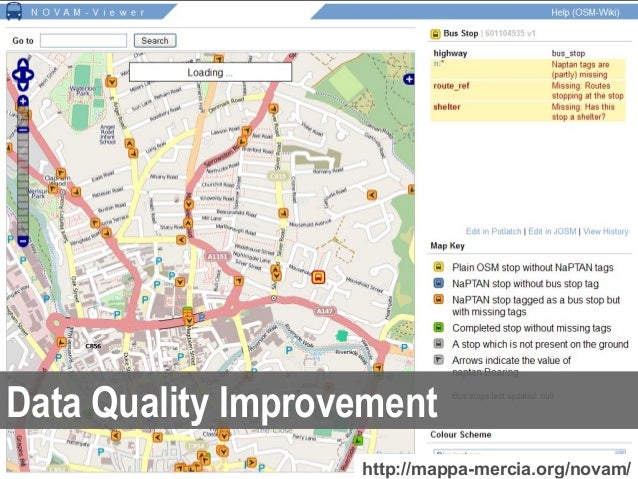Click the Colour Scheme heading

(461, 435)
